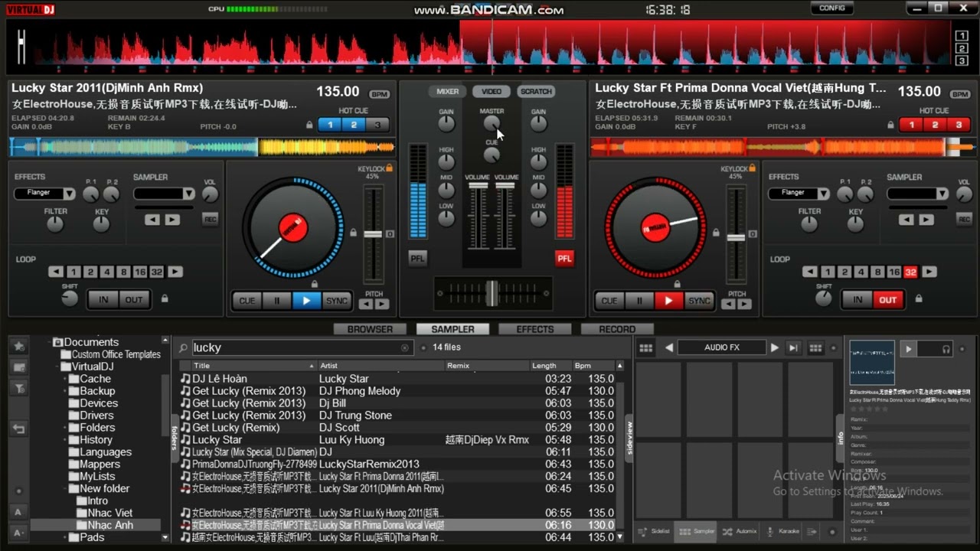The width and height of the screenshot is (980, 551).
Task: Click the left deck pitch slider handle
Action: coord(373,233)
